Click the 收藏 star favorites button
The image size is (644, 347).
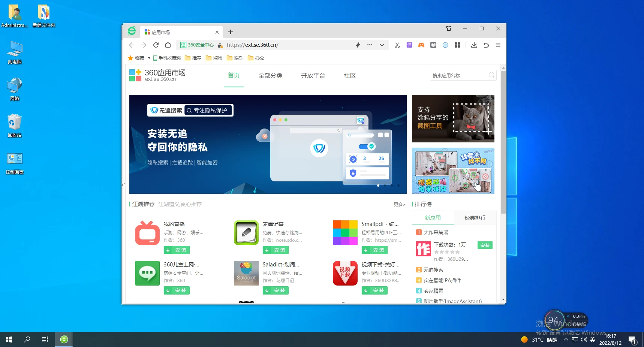pyautogui.click(x=136, y=58)
